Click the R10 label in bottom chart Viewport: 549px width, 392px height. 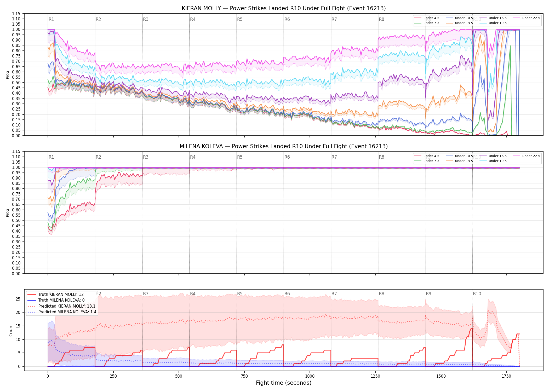point(477,294)
